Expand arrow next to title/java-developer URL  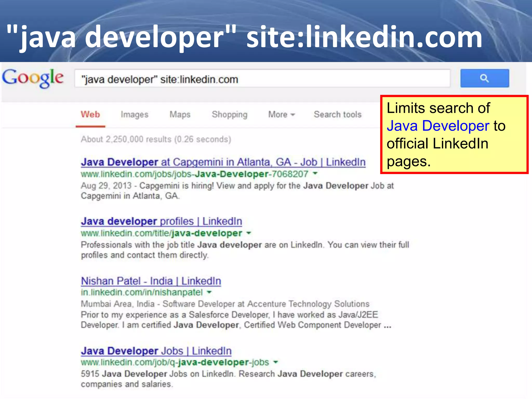[249, 233]
